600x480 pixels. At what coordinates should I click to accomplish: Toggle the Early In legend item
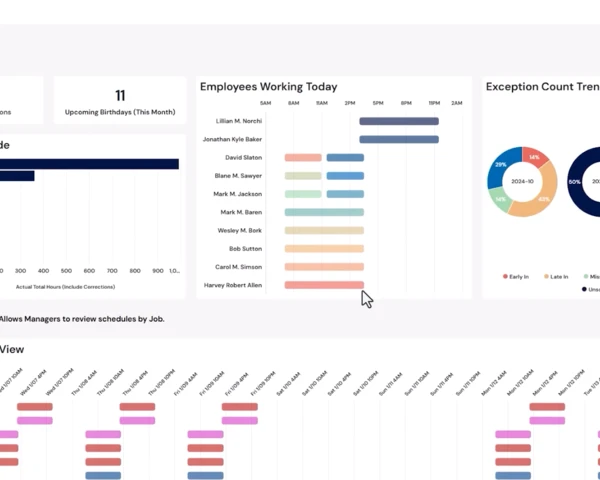[x=516, y=277]
